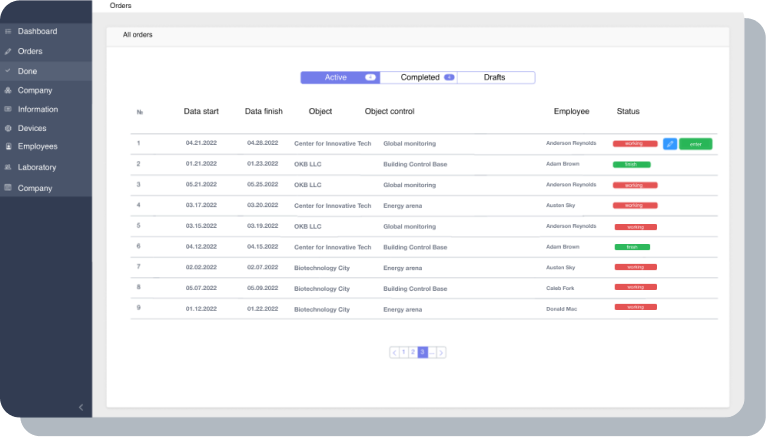Click the Employees person icon
The width and height of the screenshot is (766, 437).
pos(8,146)
